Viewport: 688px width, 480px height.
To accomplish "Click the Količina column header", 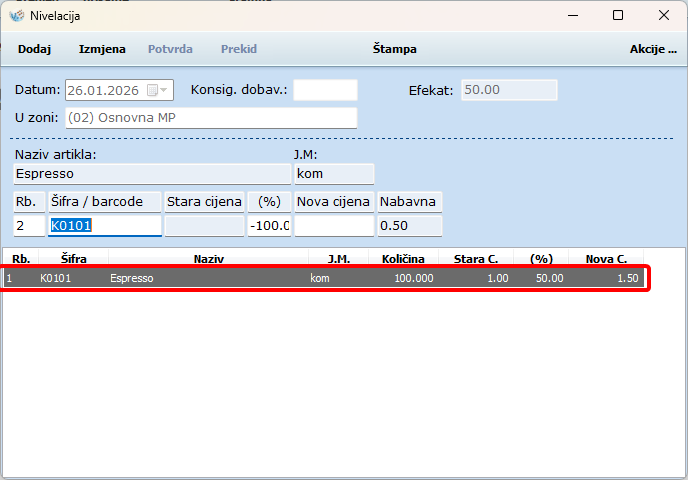I will [402, 259].
